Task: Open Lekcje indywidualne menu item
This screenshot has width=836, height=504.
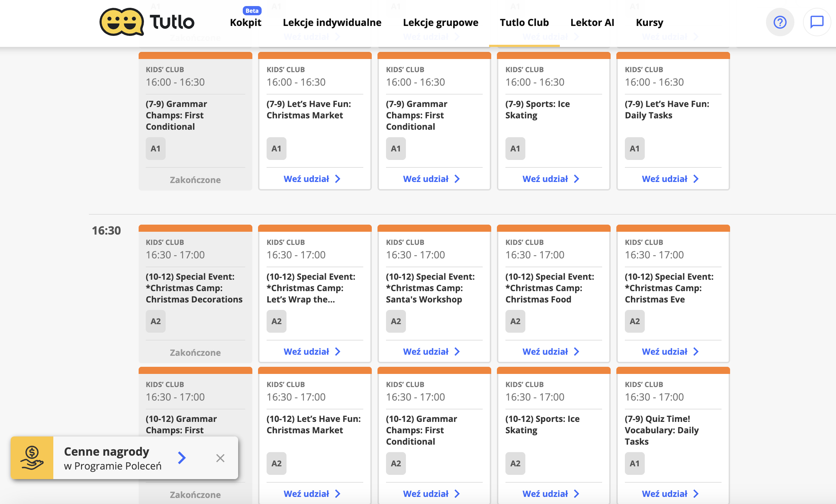Action: tap(332, 23)
